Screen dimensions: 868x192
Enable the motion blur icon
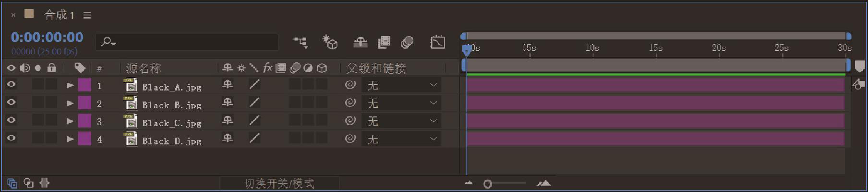(x=407, y=42)
